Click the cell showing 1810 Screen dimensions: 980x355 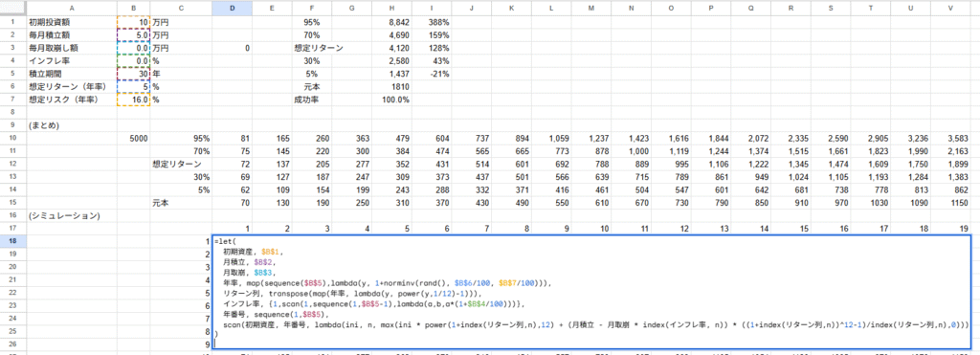pos(391,86)
